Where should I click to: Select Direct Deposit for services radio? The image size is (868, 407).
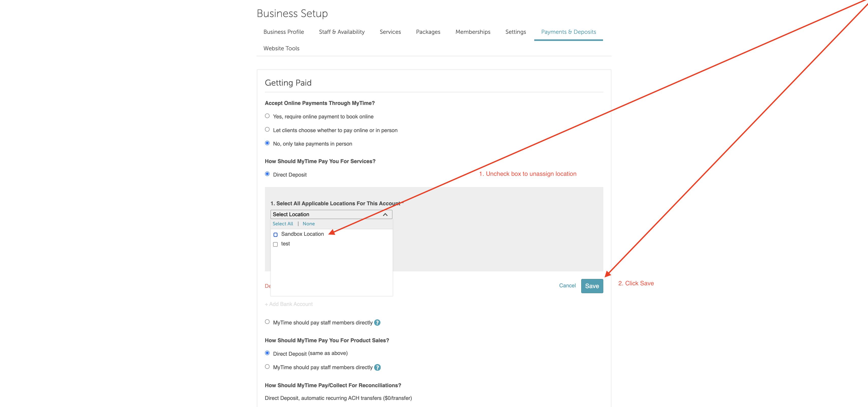(x=267, y=174)
